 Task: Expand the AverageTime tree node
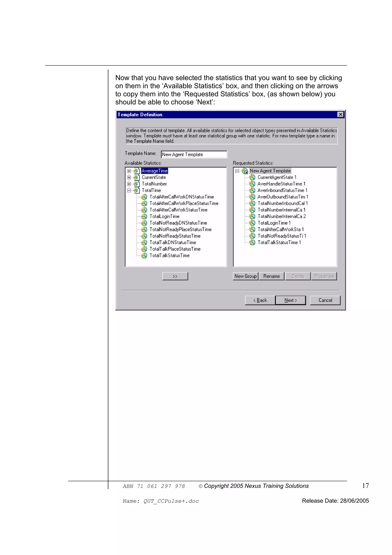[129, 171]
